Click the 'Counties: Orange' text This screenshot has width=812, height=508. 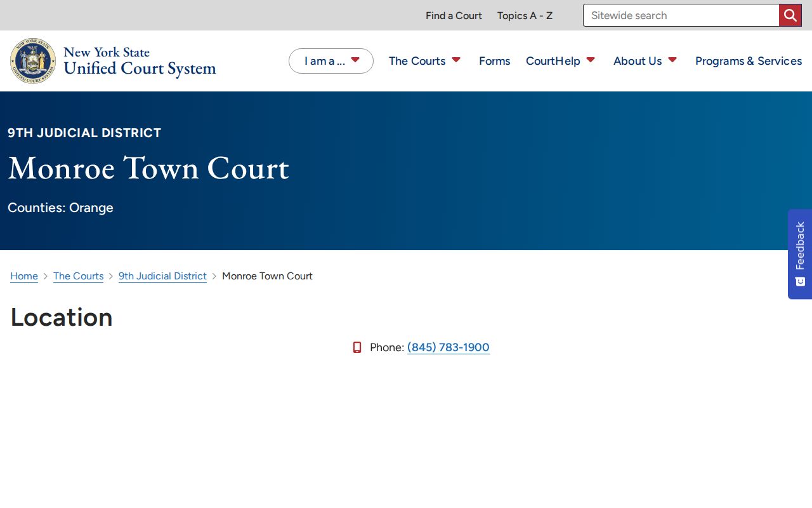coord(61,208)
